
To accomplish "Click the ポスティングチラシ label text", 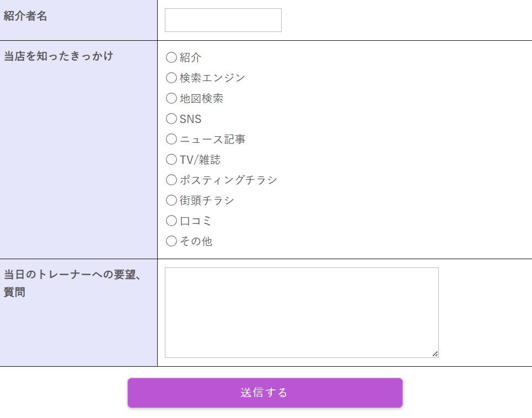I will click(x=228, y=180).
